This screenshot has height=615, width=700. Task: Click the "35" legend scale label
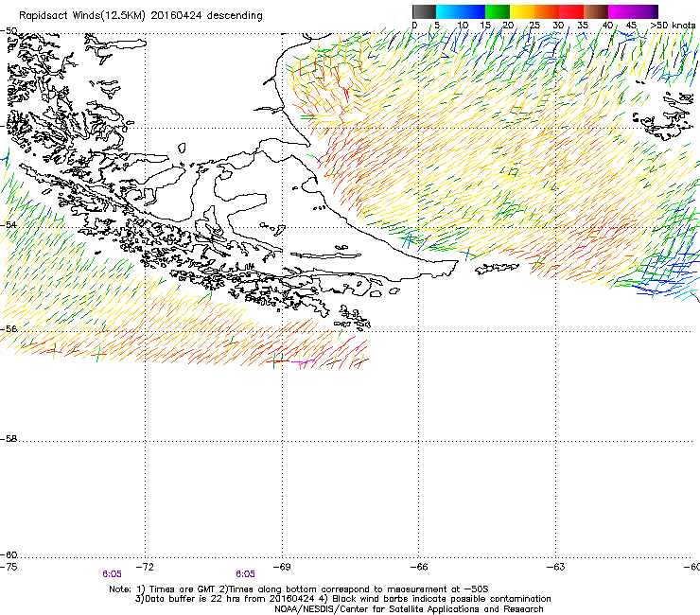583,25
